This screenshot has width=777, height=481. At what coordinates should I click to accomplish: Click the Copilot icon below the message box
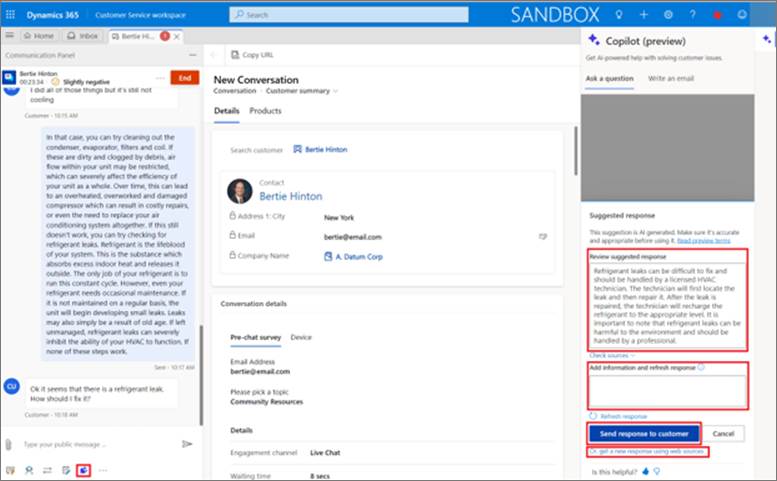83,469
